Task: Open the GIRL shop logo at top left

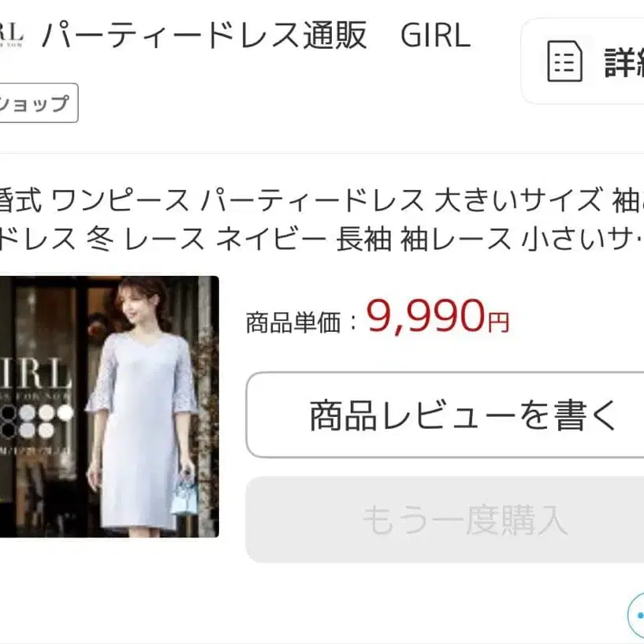Action: tap(12, 35)
